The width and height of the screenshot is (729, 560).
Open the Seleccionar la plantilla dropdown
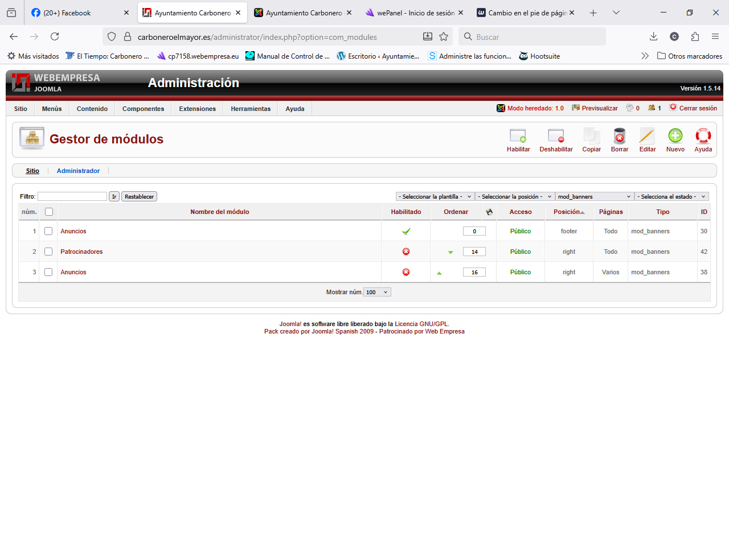pos(435,196)
